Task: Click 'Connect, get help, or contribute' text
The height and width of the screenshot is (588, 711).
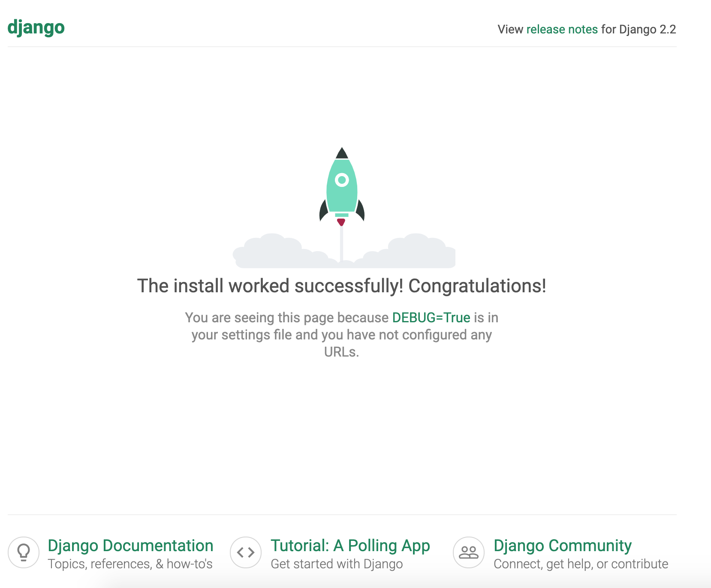Action: click(581, 564)
